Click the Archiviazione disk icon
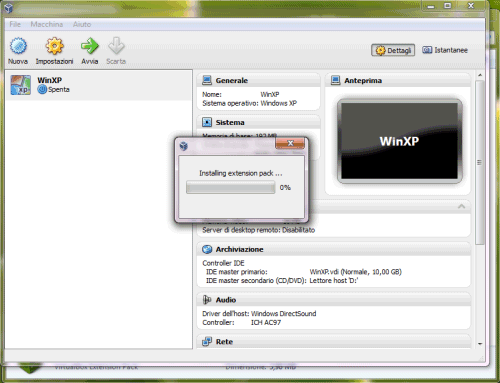Viewport: 500px width, 383px height. click(207, 249)
